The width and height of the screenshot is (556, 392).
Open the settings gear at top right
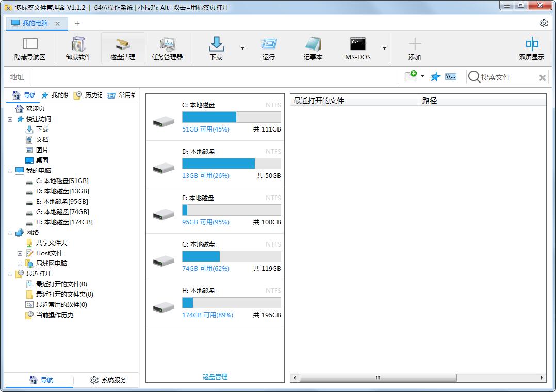pyautogui.click(x=544, y=23)
